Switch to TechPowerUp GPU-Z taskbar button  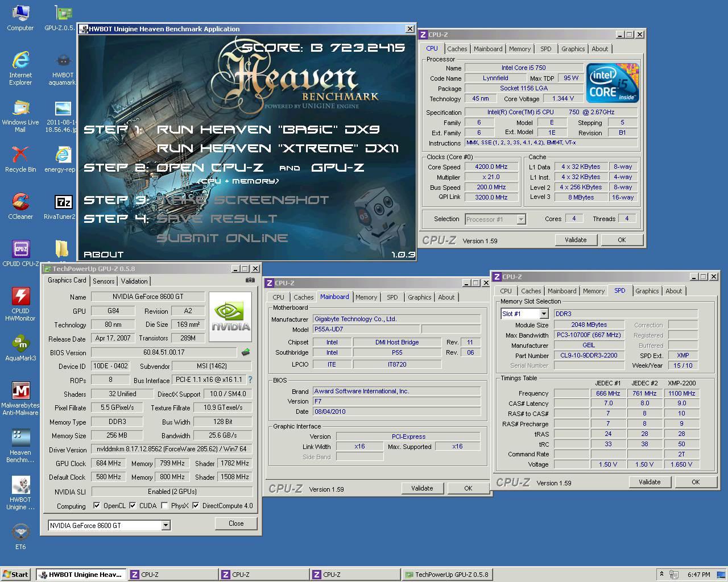(x=446, y=575)
